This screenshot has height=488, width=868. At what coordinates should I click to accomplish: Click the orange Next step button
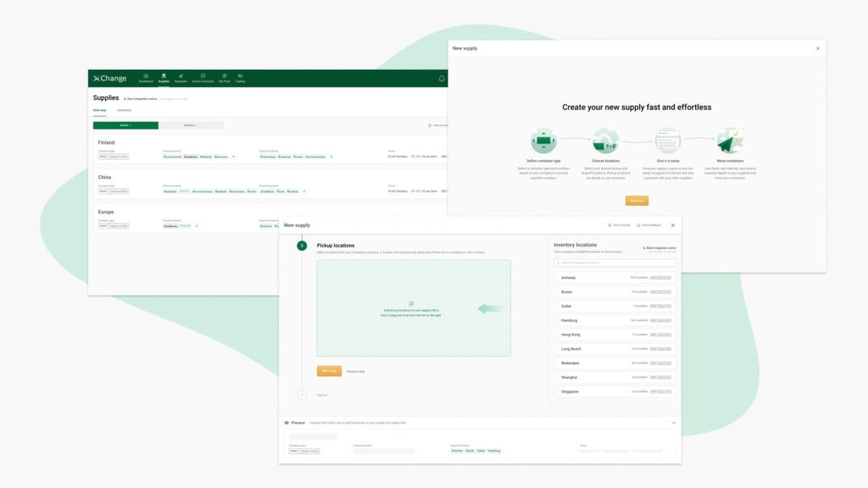point(329,371)
